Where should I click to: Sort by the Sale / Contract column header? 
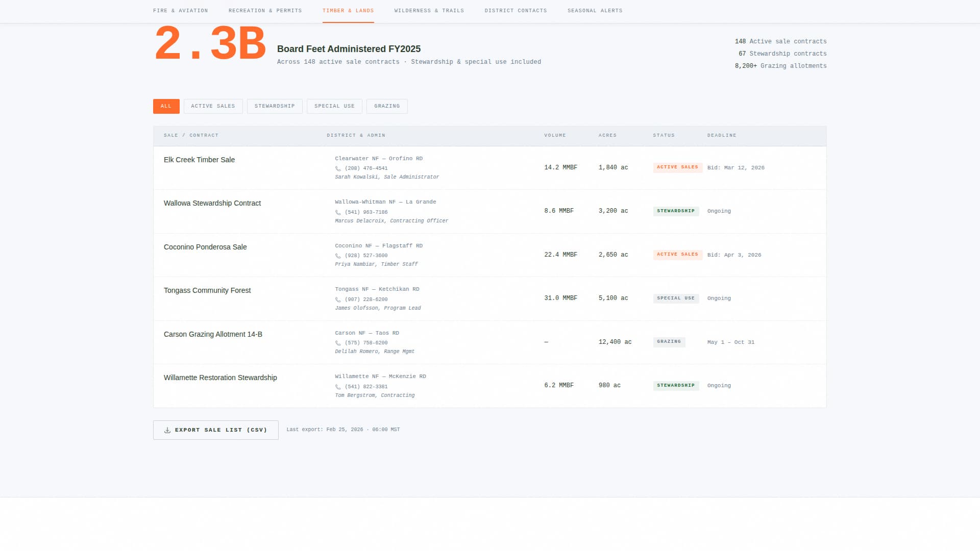coord(191,135)
